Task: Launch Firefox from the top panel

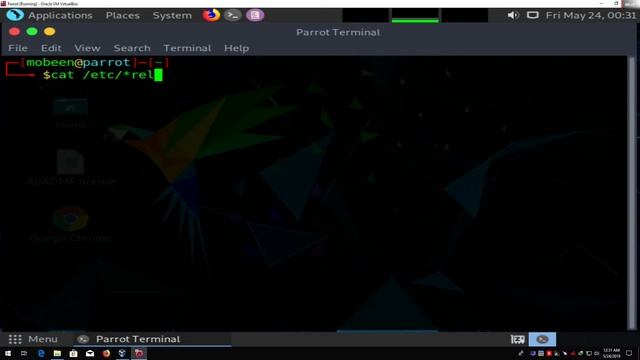Action: coord(211,15)
